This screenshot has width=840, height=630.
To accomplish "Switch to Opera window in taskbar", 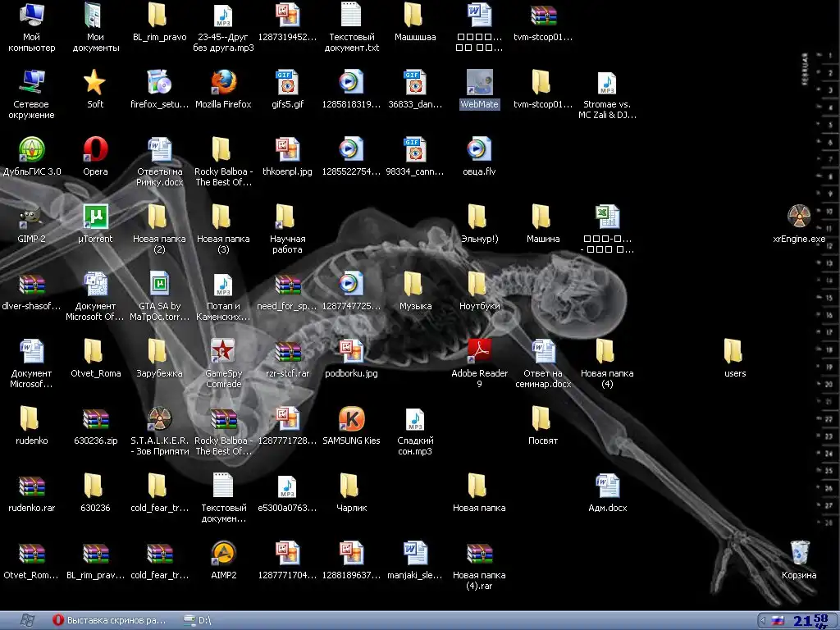I will [110, 620].
